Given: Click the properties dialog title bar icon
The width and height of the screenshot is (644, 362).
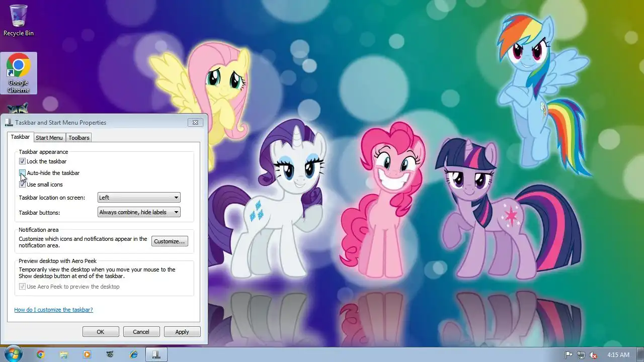Looking at the screenshot, I should click(x=9, y=122).
